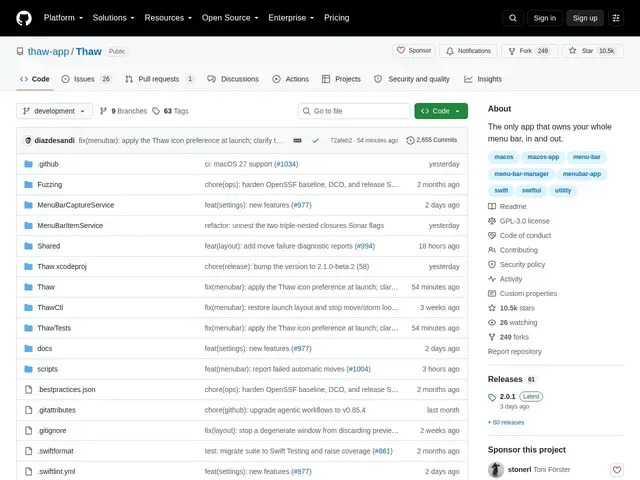640x480 pixels.
Task: Open the appearance settings icon next to Sign up
Action: coord(616,18)
